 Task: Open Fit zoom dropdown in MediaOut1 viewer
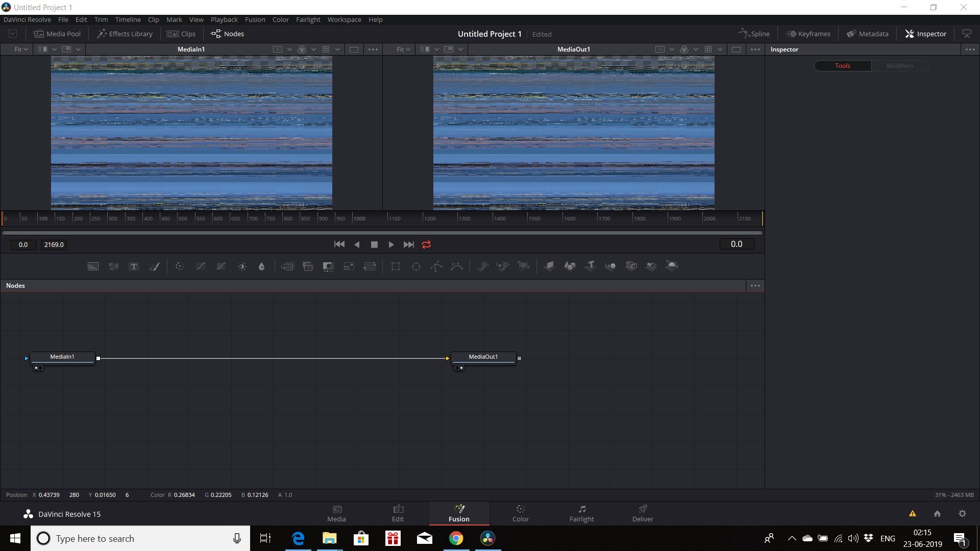point(403,49)
